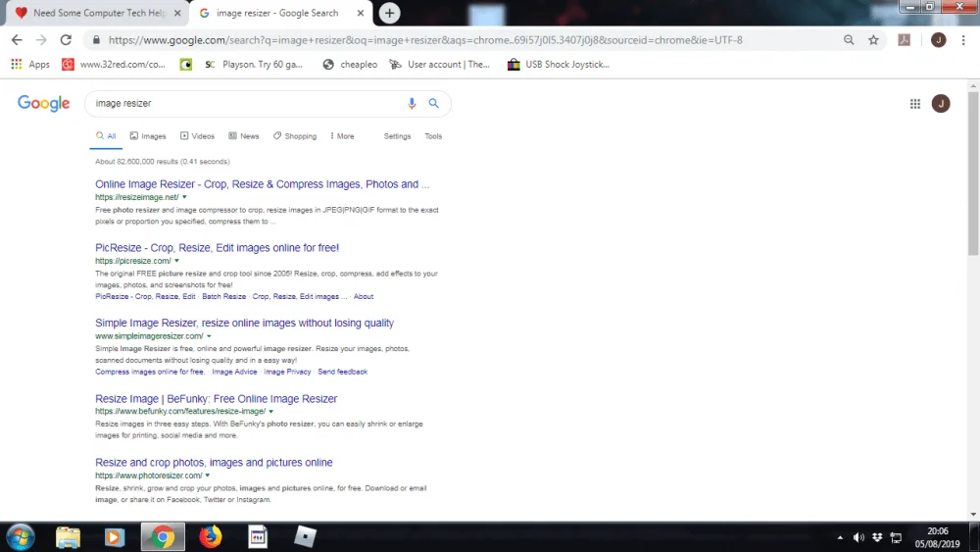Switch to the Images tab
The image size is (980, 552).
(x=148, y=136)
